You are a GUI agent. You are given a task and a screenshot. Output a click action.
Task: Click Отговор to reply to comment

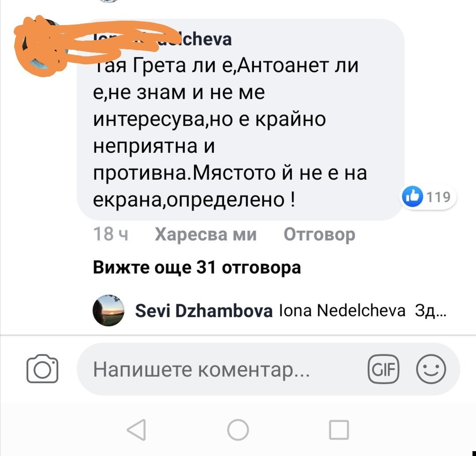(x=320, y=235)
